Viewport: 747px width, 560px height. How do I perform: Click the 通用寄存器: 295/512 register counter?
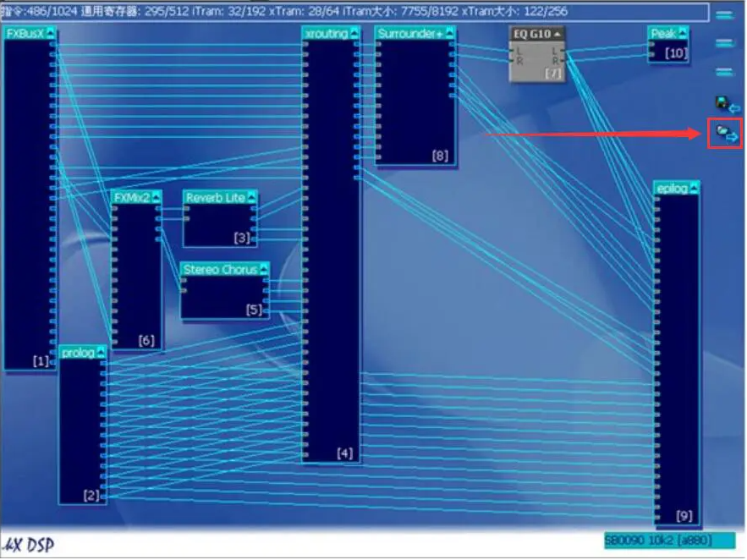[x=135, y=11]
